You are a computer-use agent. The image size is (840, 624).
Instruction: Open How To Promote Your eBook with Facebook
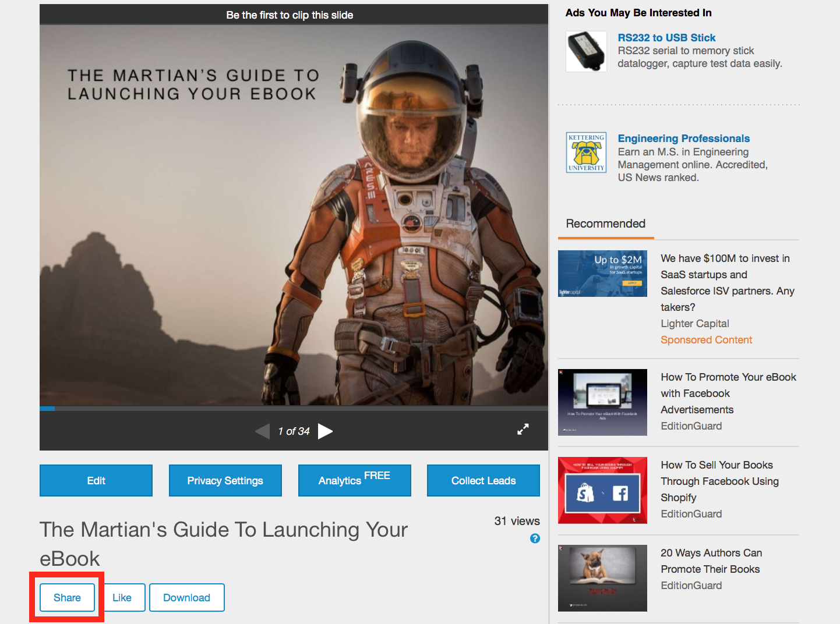(x=728, y=393)
